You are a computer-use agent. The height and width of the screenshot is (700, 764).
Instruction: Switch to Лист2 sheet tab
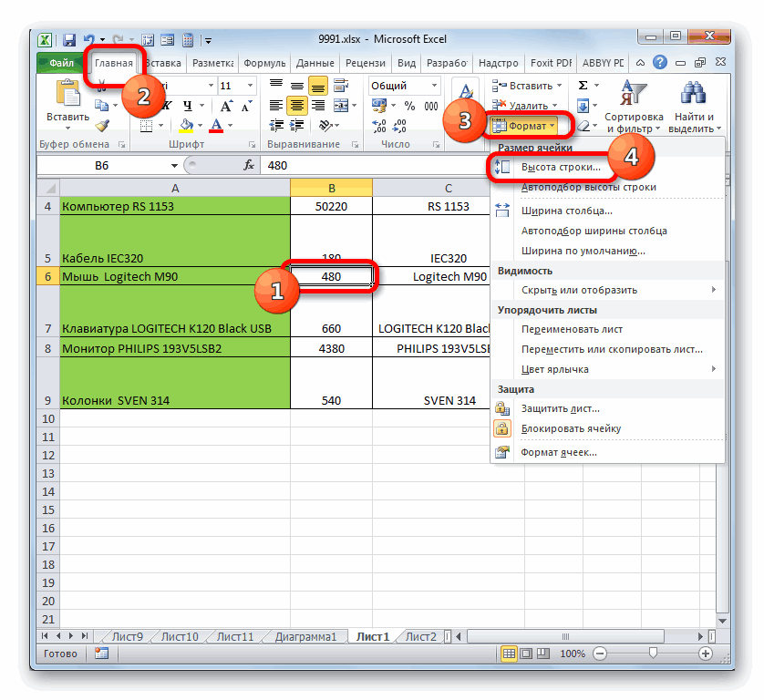tap(421, 637)
